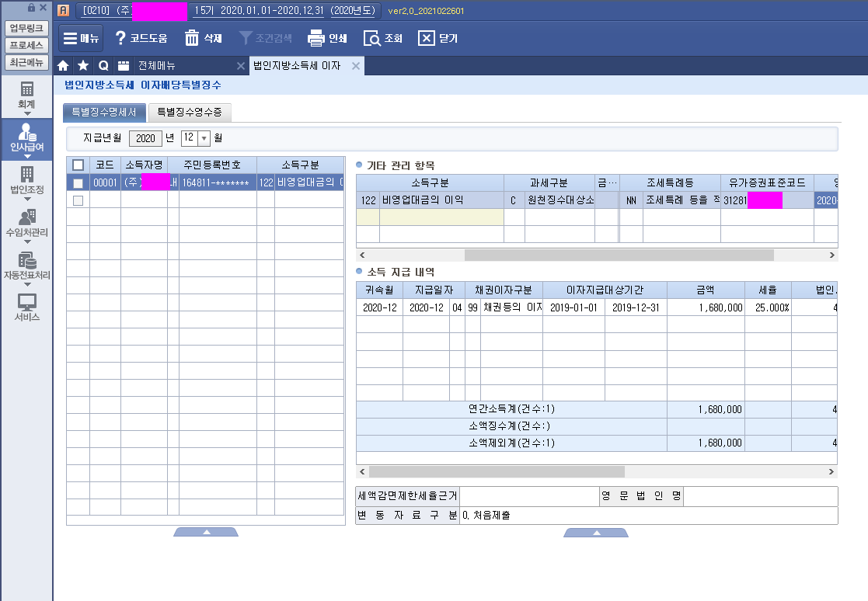
Task: Click the window list icon beside Q
Action: 124,66
